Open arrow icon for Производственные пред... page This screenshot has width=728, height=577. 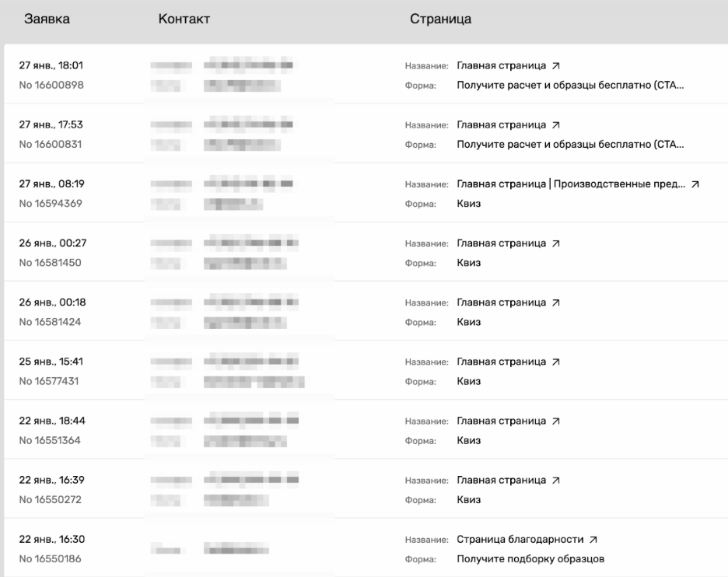[695, 184]
